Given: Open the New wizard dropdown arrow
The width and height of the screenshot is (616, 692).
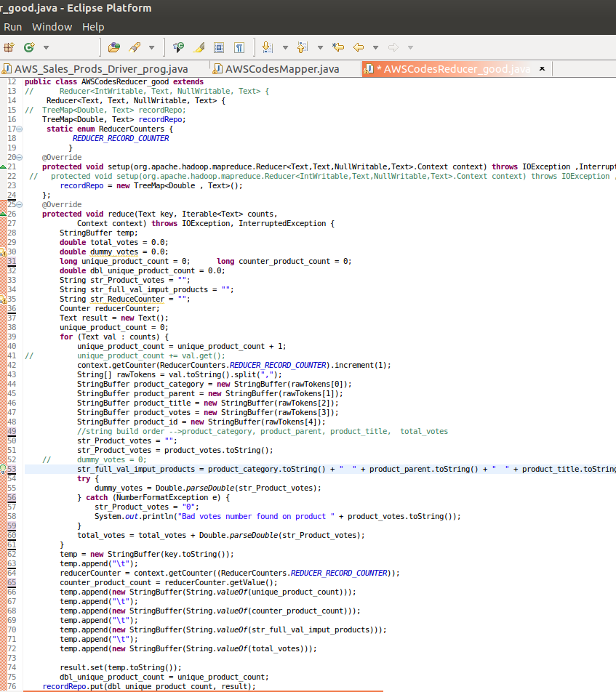Looking at the screenshot, I should 45,47.
